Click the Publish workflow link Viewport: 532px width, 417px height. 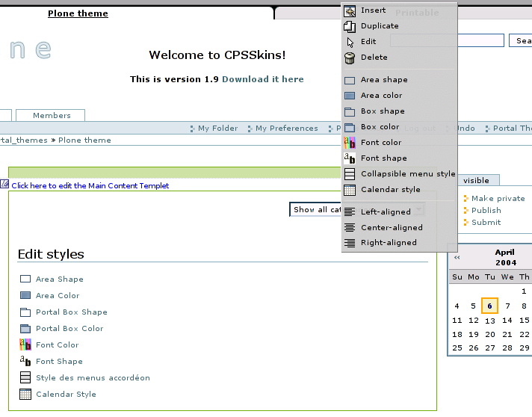click(x=486, y=210)
